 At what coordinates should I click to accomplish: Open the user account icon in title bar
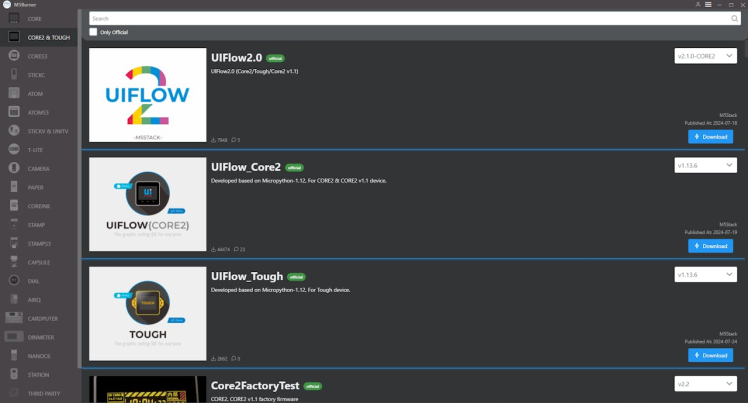click(x=698, y=4)
